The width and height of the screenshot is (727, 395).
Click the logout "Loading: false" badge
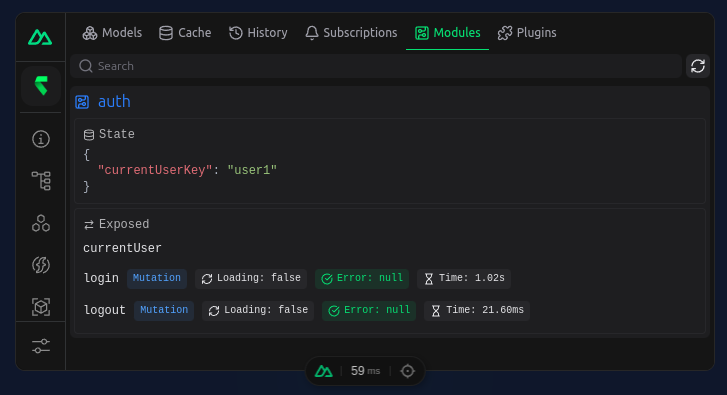pyautogui.click(x=258, y=310)
